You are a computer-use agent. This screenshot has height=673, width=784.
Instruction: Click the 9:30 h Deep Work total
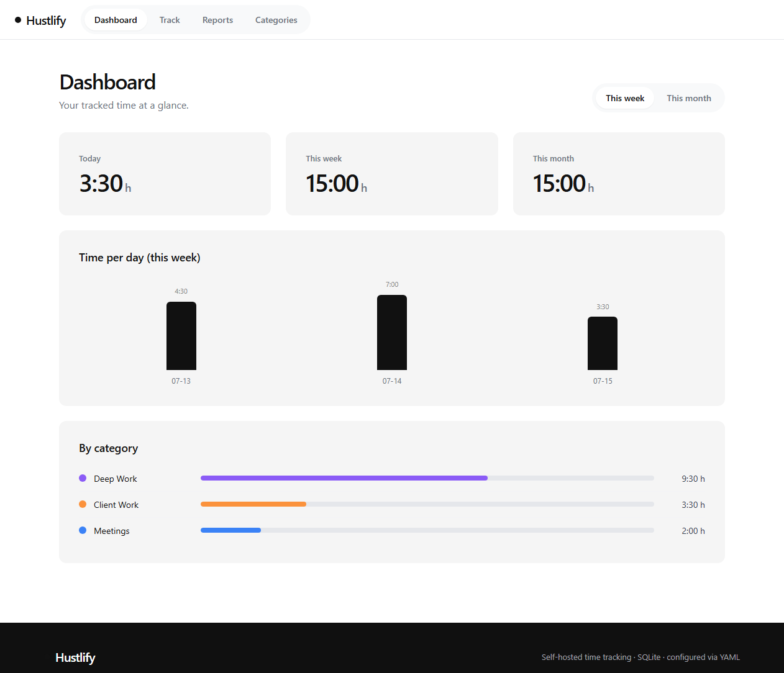(x=693, y=479)
